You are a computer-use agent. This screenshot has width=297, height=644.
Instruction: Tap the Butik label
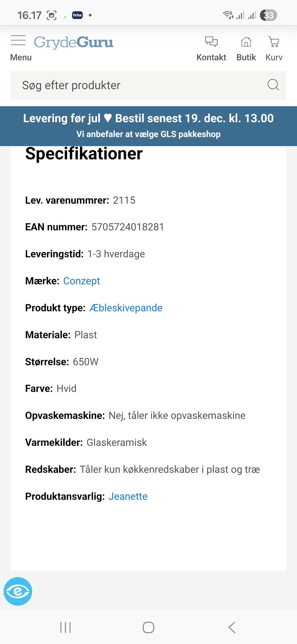coord(246,57)
